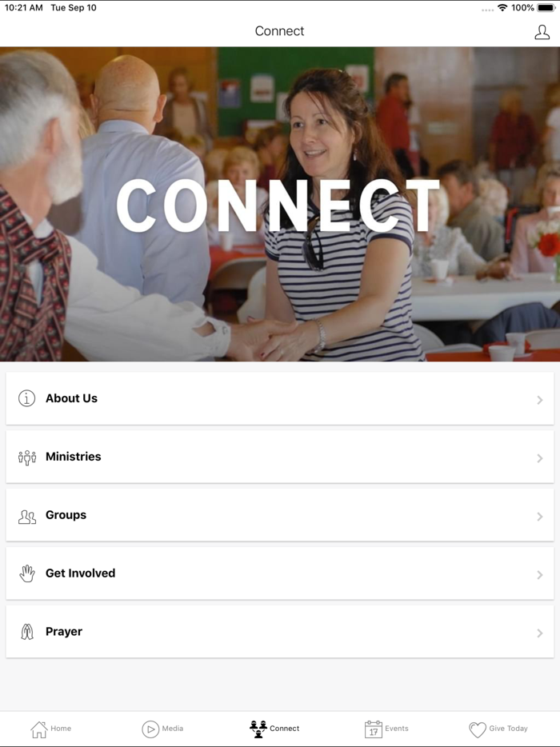Tap the CONNECT banner image

(280, 204)
